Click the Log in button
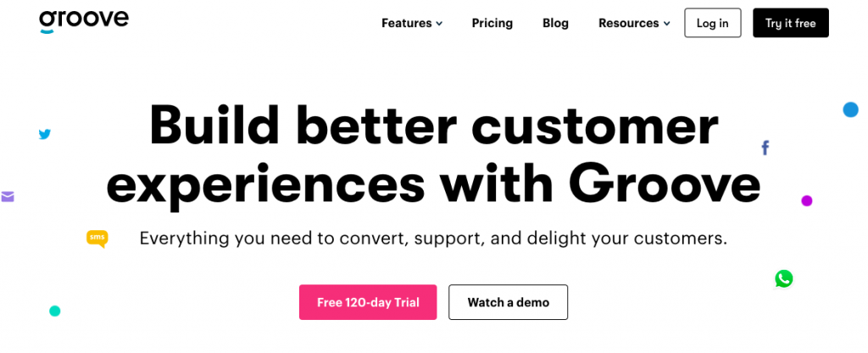The height and width of the screenshot is (353, 868). pyautogui.click(x=712, y=23)
